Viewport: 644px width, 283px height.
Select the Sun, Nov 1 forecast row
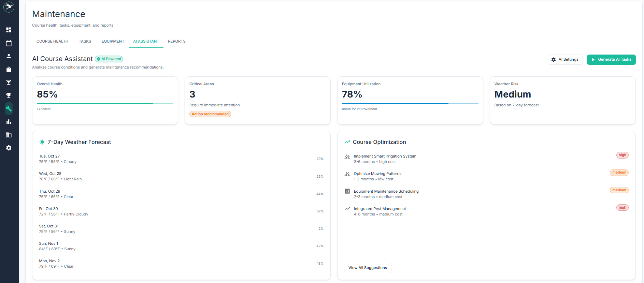point(181,246)
